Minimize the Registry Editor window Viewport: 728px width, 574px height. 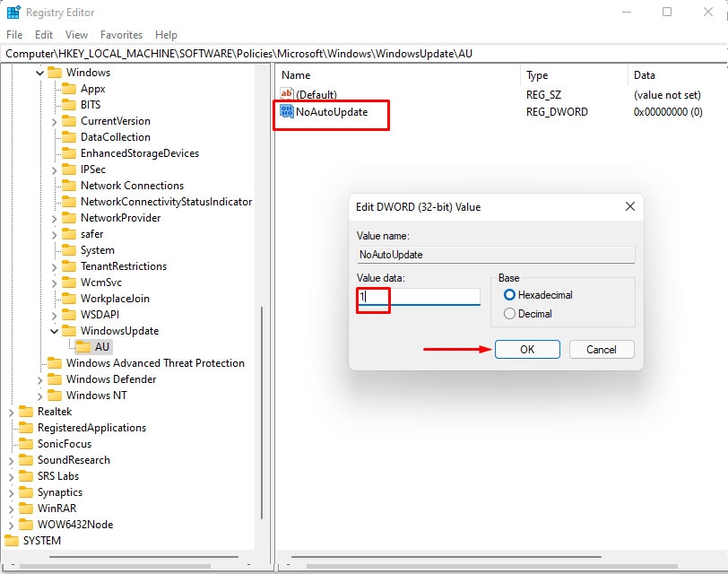coord(627,12)
